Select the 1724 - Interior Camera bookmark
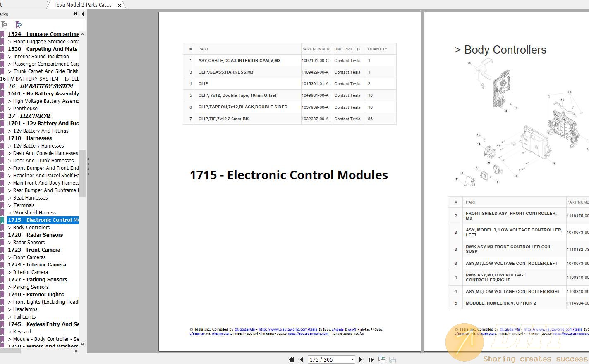589x364 pixels. [37, 265]
